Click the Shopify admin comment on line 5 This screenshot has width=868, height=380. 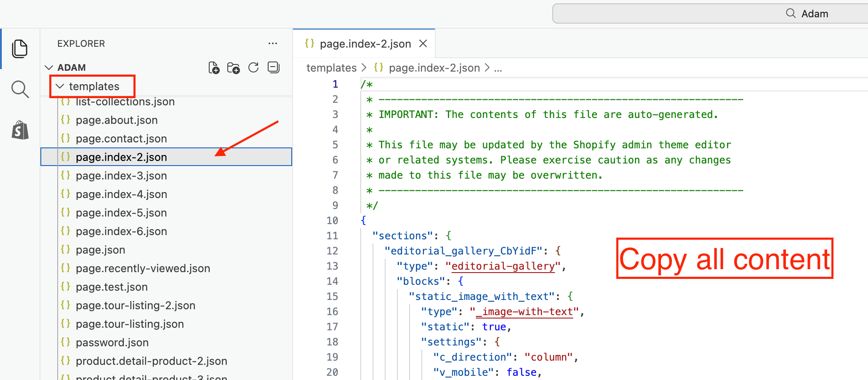pos(549,145)
